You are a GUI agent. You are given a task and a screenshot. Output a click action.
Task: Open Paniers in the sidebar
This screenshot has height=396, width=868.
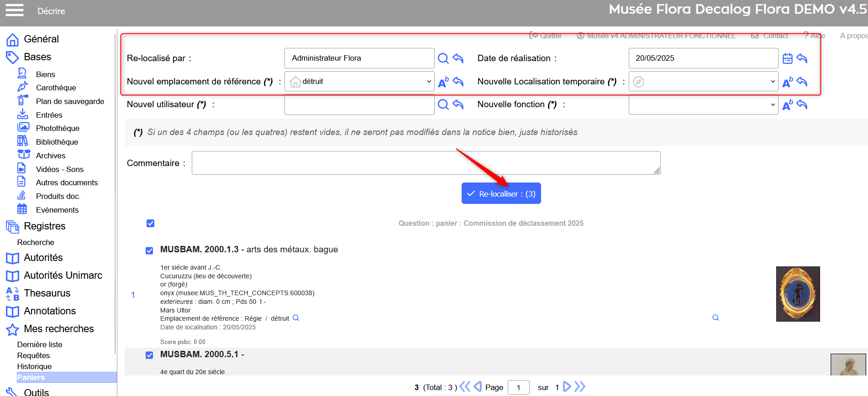(31, 377)
